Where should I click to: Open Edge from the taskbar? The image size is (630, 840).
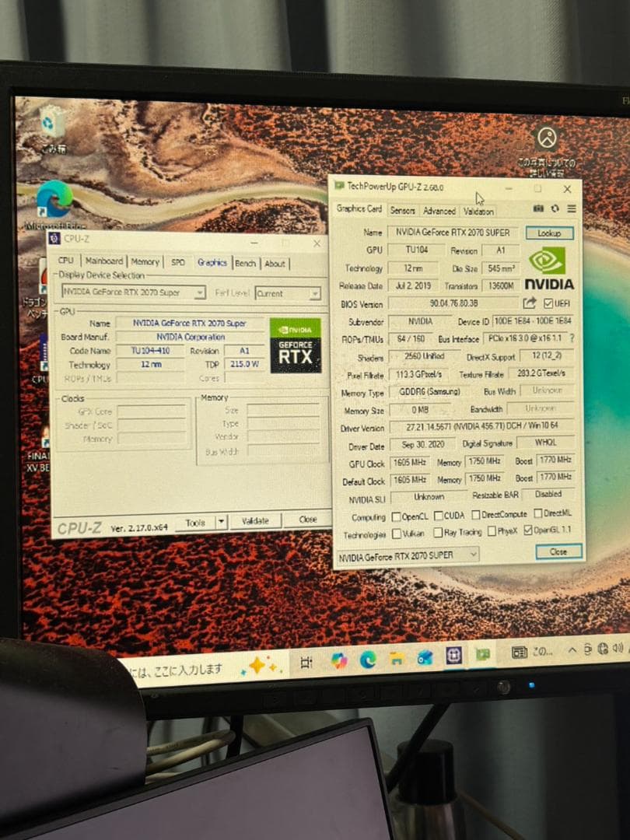(x=368, y=660)
